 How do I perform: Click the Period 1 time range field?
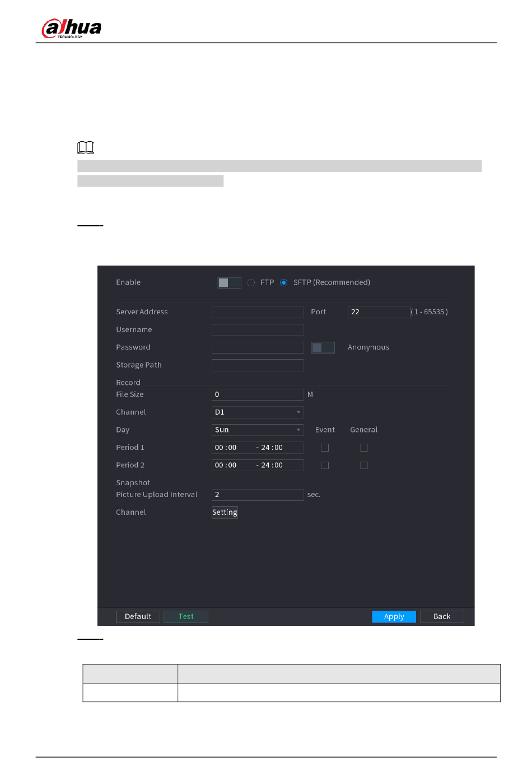(x=258, y=448)
